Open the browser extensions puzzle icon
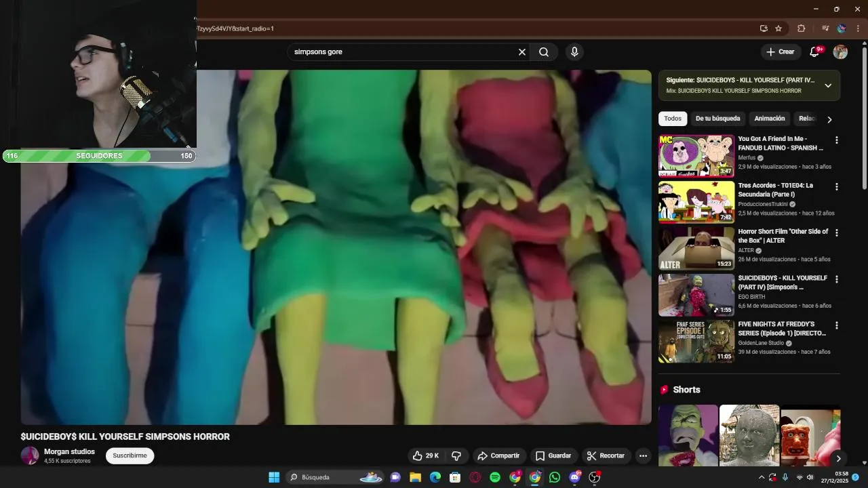Screen dimensions: 868x488 tap(801, 28)
